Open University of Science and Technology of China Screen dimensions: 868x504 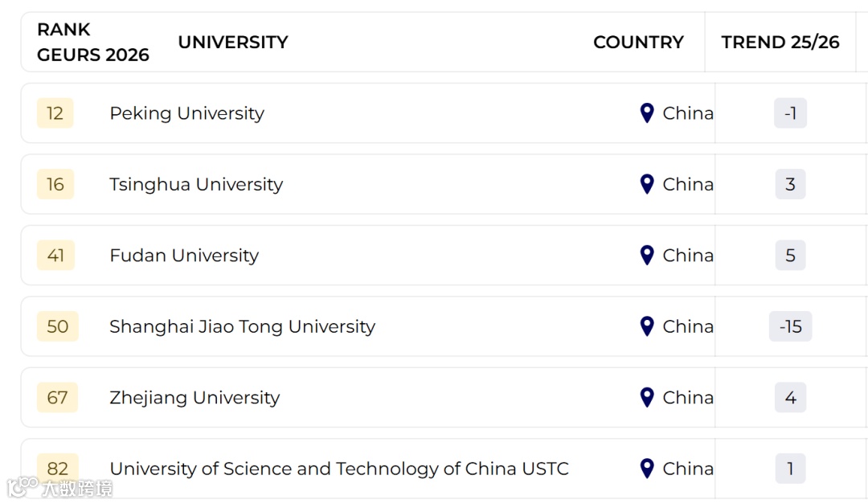click(339, 469)
